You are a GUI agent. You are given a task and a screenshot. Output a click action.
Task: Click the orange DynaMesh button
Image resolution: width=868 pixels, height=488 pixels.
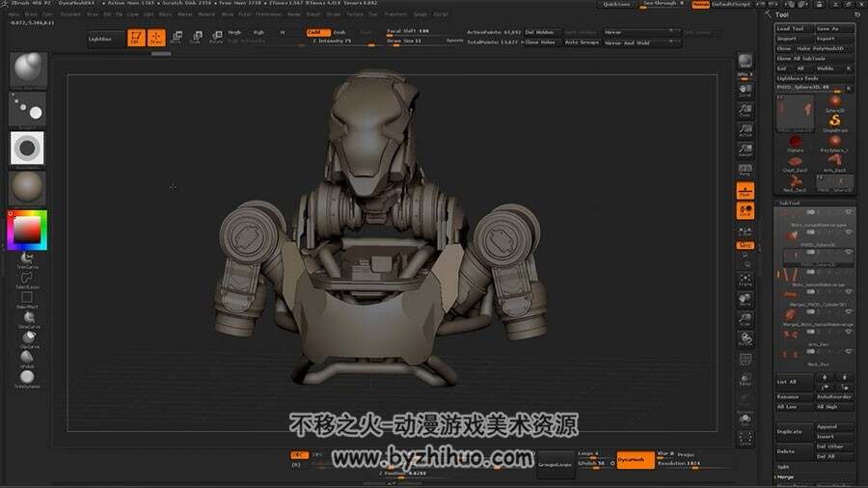pyautogui.click(x=635, y=460)
